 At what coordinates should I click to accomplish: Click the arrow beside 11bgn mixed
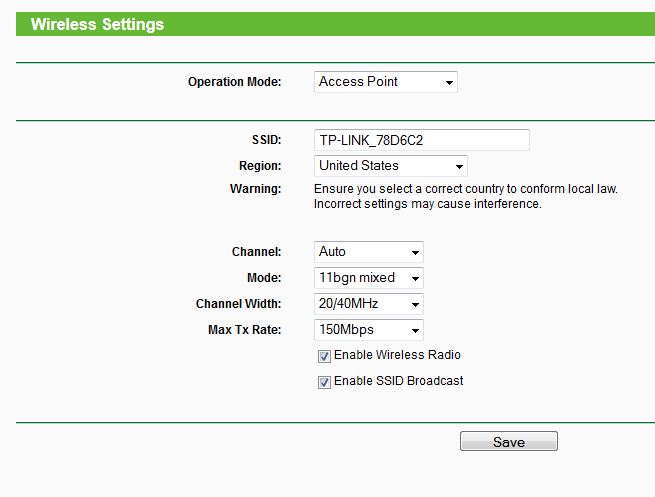coord(415,279)
